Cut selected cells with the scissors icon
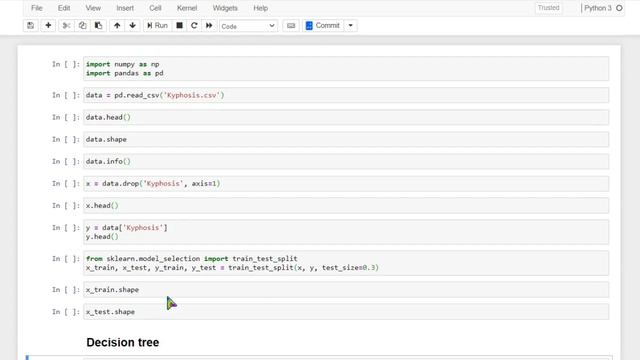The width and height of the screenshot is (640, 360). click(x=66, y=26)
